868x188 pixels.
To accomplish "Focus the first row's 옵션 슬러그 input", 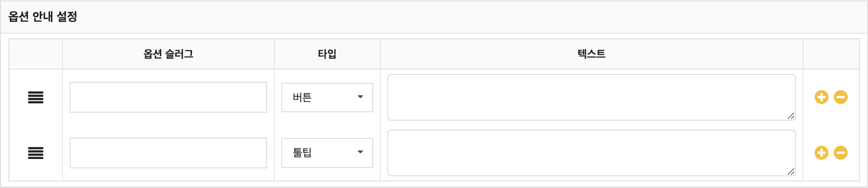I will click(168, 97).
